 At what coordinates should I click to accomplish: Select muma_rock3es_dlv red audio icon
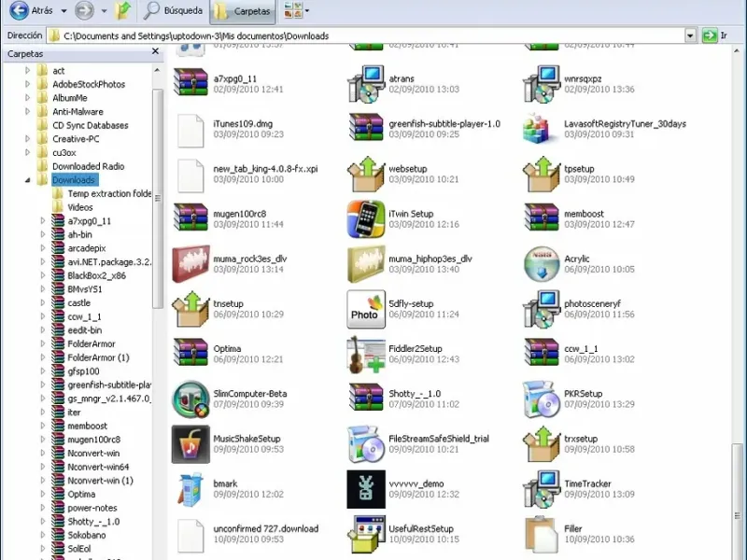[190, 264]
